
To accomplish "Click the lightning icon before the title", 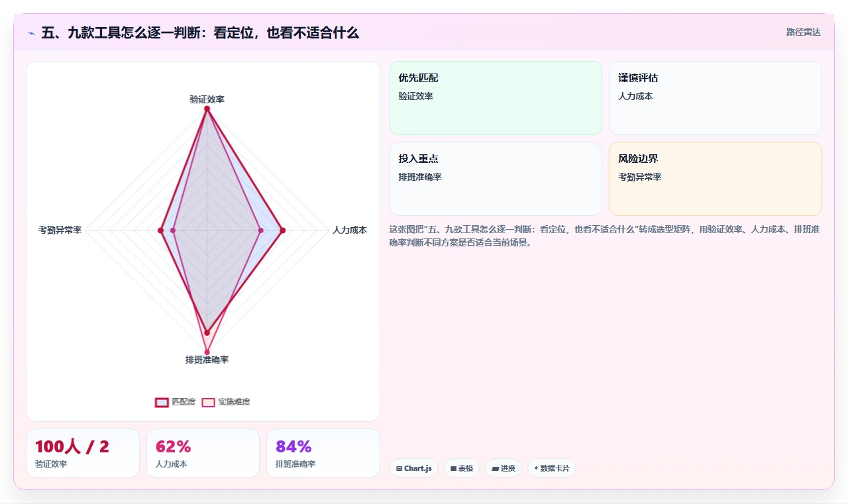I will (32, 32).
